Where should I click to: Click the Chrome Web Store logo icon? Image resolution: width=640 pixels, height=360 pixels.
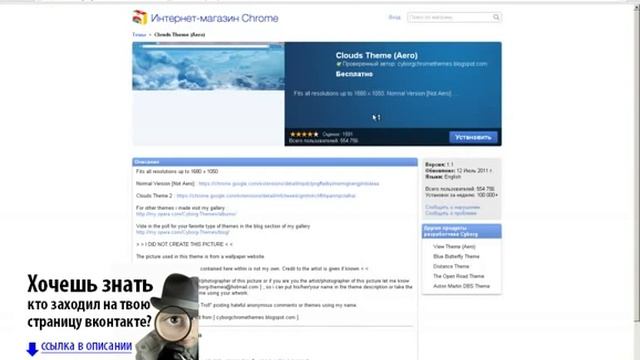pyautogui.click(x=140, y=18)
